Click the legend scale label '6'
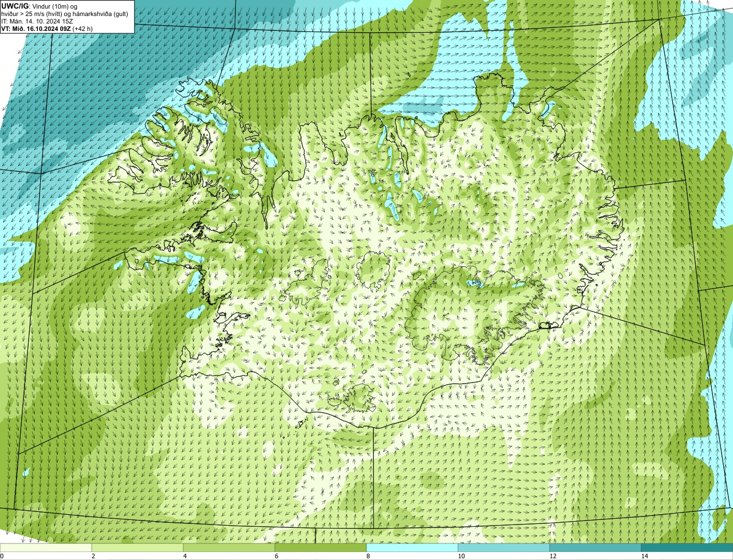Viewport: 733px width, 560px height. coord(276,556)
